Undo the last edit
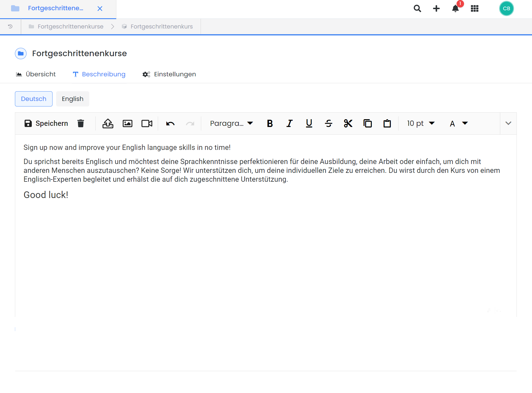The image size is (532, 393). click(x=170, y=123)
